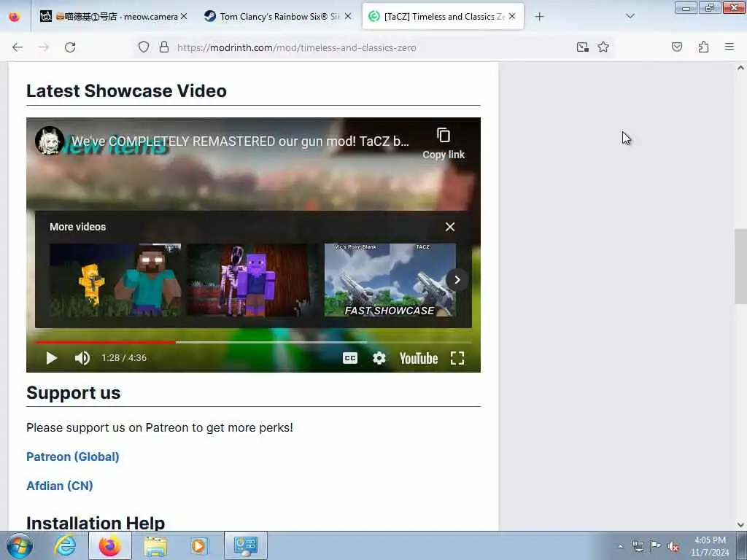
Task: Show next suggested videos arrow
Action: [x=457, y=279]
